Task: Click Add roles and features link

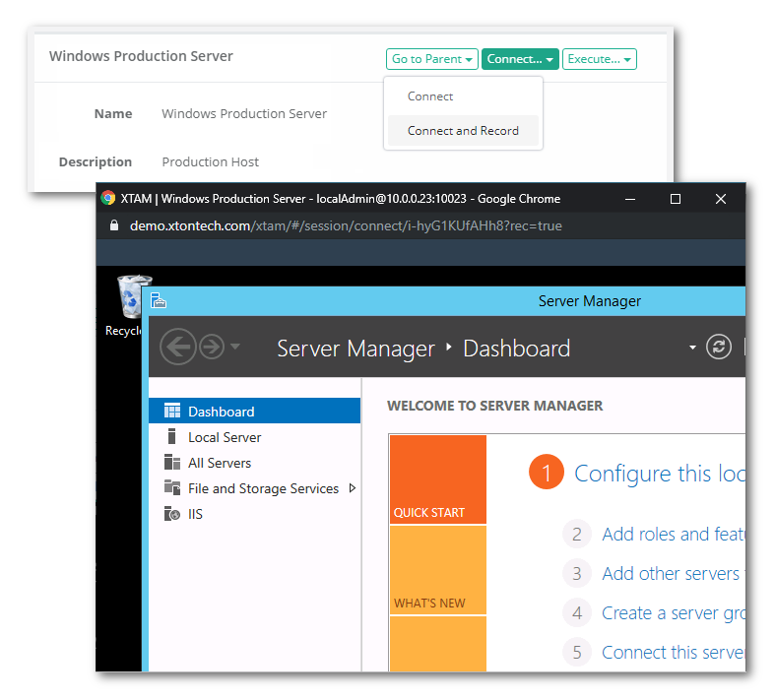Action: click(x=673, y=535)
